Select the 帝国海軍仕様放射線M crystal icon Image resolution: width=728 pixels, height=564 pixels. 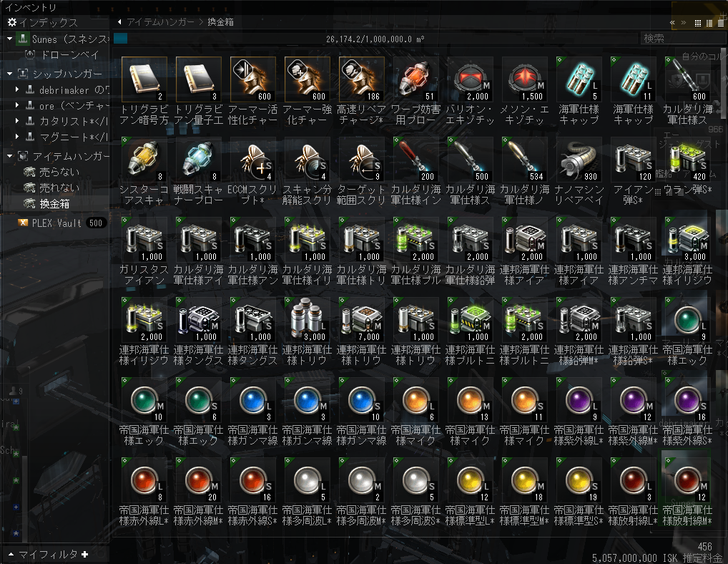(x=688, y=480)
